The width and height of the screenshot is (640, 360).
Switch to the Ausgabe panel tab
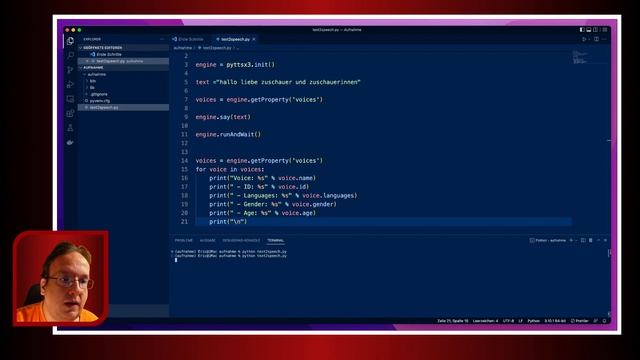click(x=207, y=240)
